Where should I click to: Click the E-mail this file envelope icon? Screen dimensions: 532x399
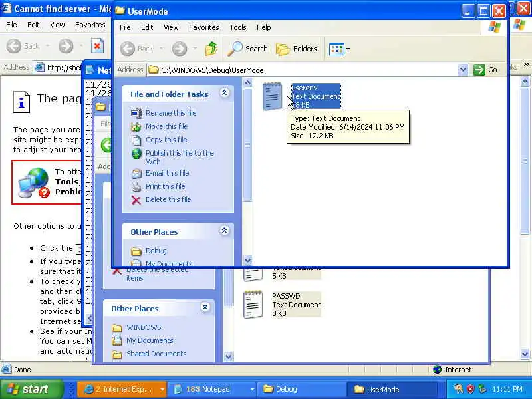[136, 174]
